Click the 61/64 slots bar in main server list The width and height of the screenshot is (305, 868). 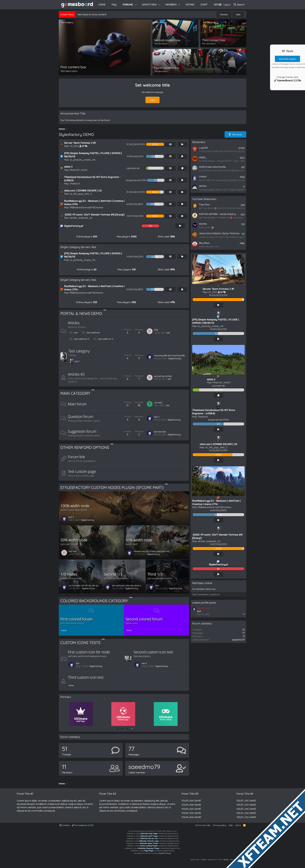(x=155, y=144)
